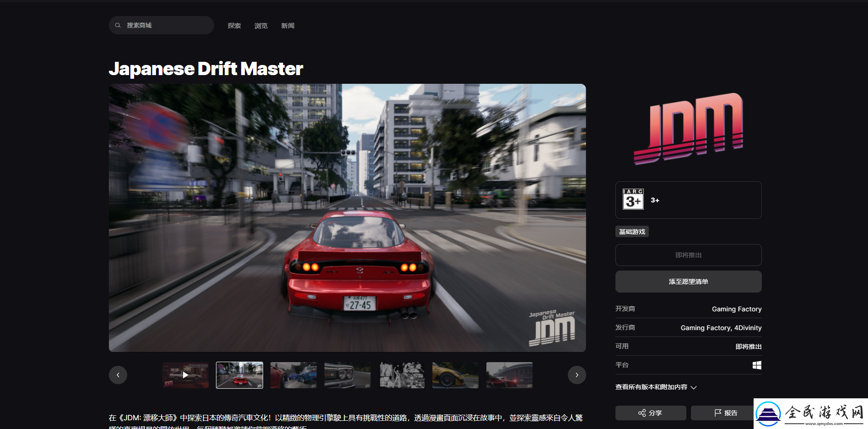The image size is (868, 429).
Task: Open the 浏览 tab
Action: (x=261, y=26)
